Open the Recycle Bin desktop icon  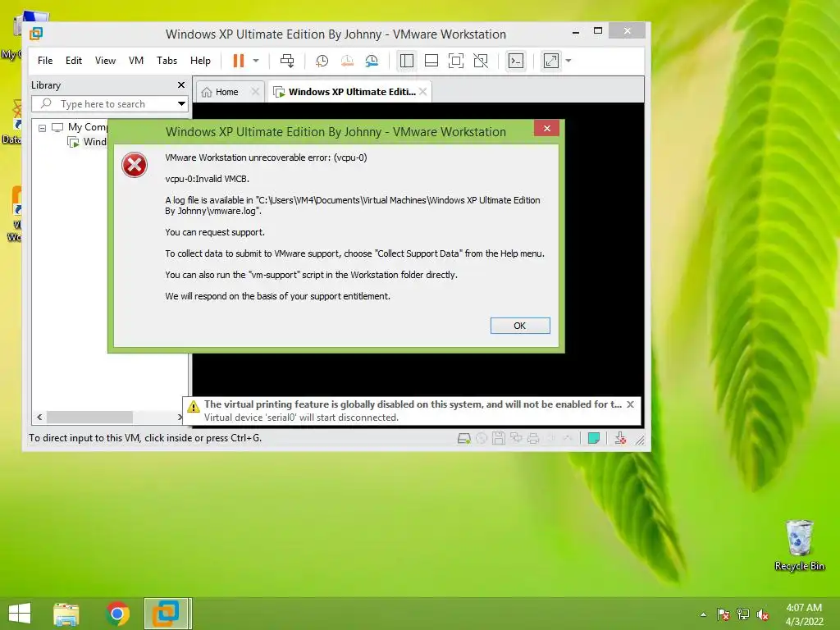pyautogui.click(x=799, y=545)
